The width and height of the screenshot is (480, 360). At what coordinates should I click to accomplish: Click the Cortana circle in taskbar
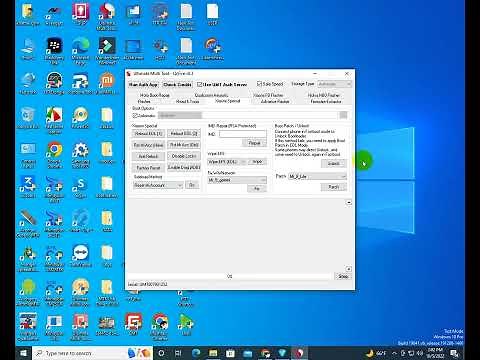[x=161, y=353]
